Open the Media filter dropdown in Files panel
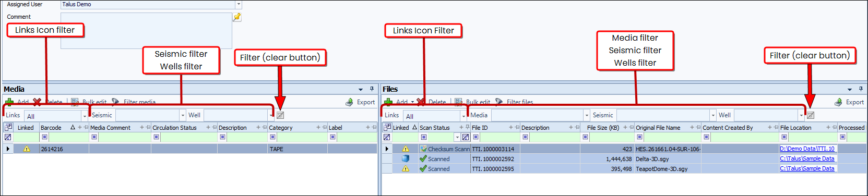This screenshot has width=868, height=196. (587, 115)
